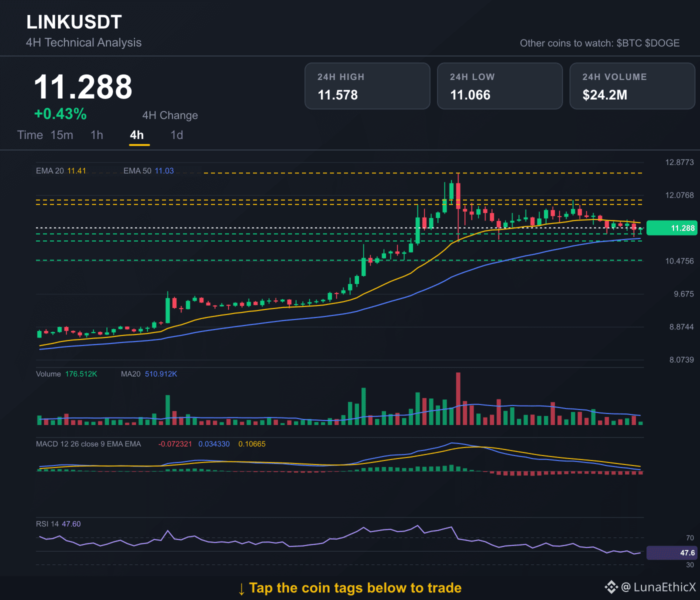Switch to the 15m timeframe tab
The image size is (700, 600).
click(62, 135)
